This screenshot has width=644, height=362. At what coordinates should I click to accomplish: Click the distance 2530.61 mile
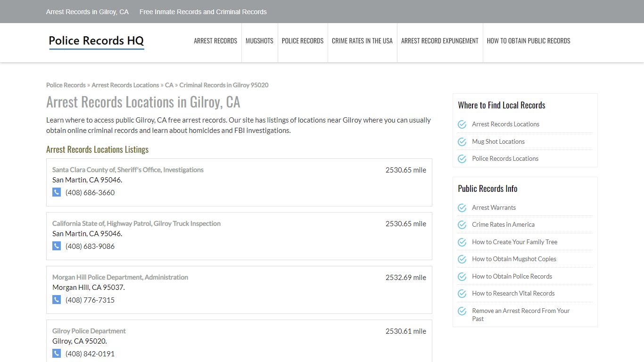pyautogui.click(x=406, y=331)
